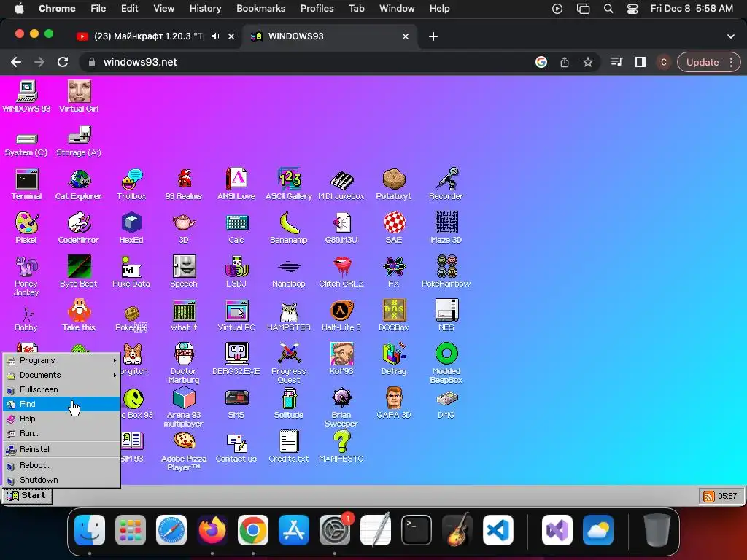
Task: Select Fullscreen in Start menu
Action: point(61,389)
